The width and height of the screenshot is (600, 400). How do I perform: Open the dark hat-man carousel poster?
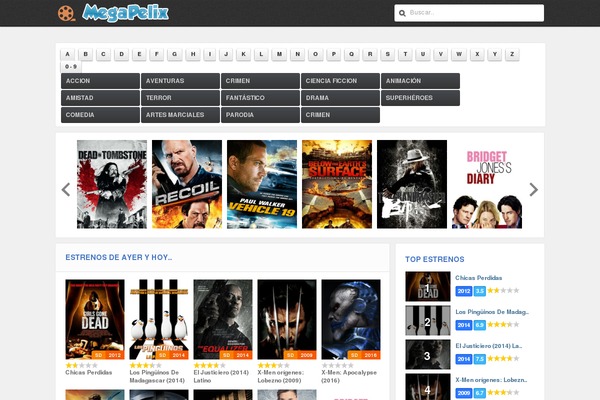pos(412,184)
